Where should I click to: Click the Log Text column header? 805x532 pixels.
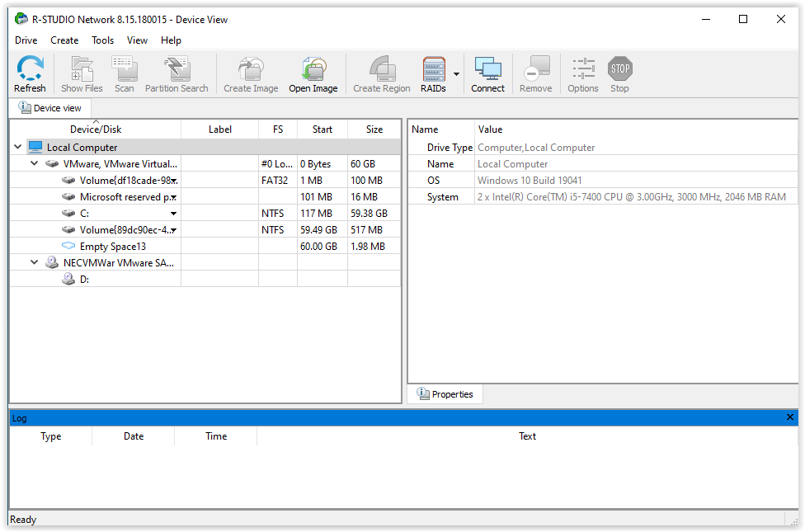[527, 436]
